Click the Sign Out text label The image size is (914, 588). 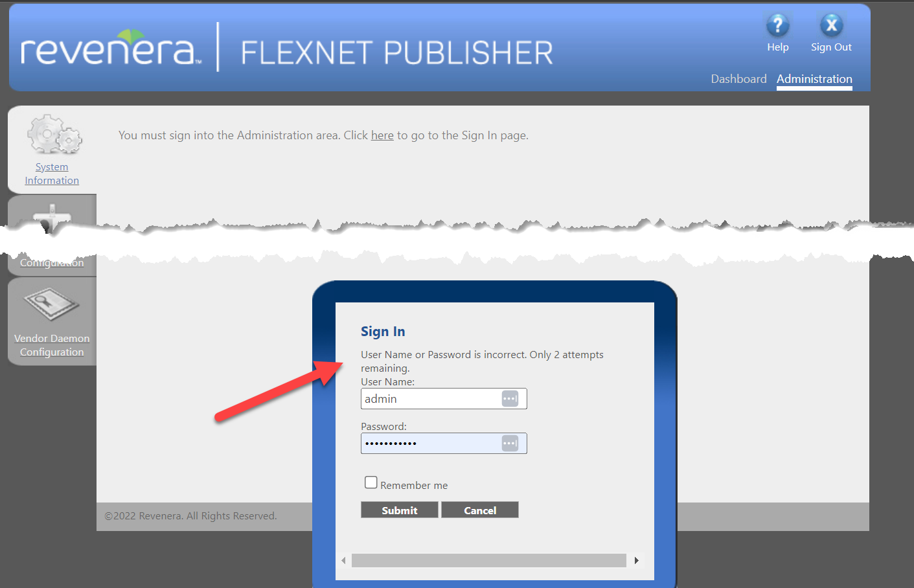[x=831, y=47]
